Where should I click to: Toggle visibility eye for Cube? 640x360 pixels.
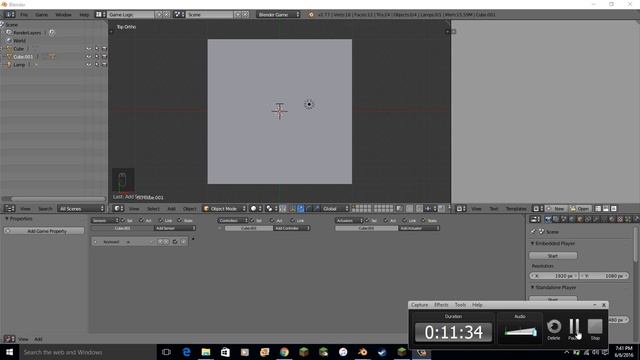[89, 49]
